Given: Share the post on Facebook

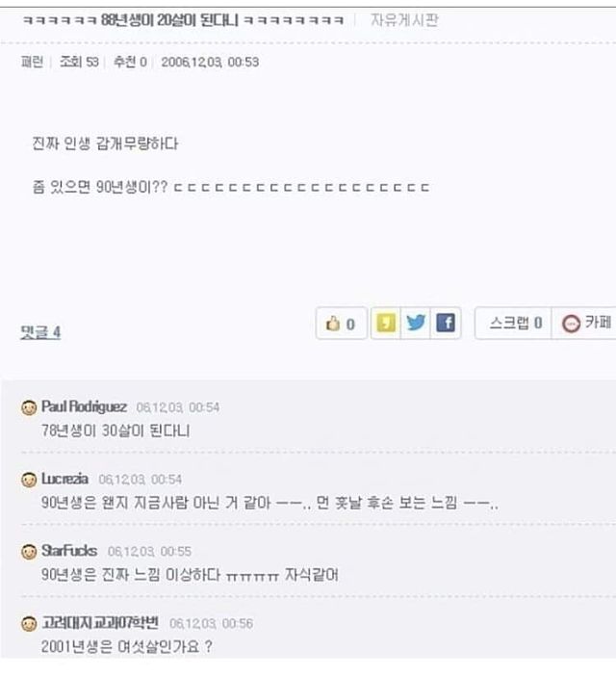Looking at the screenshot, I should coord(446,323).
